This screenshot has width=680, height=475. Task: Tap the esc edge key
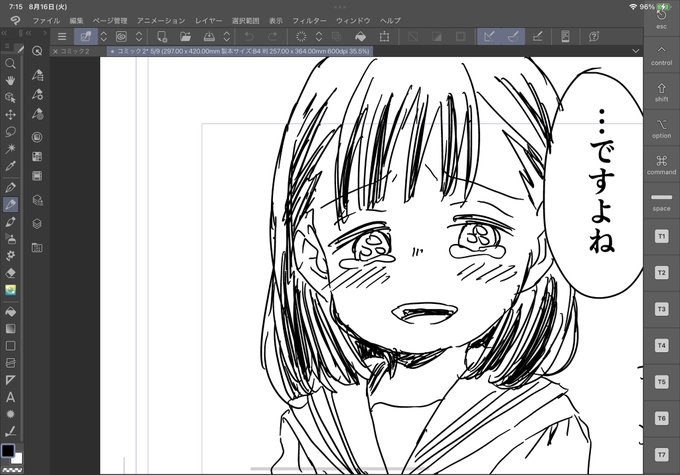pyautogui.click(x=661, y=20)
